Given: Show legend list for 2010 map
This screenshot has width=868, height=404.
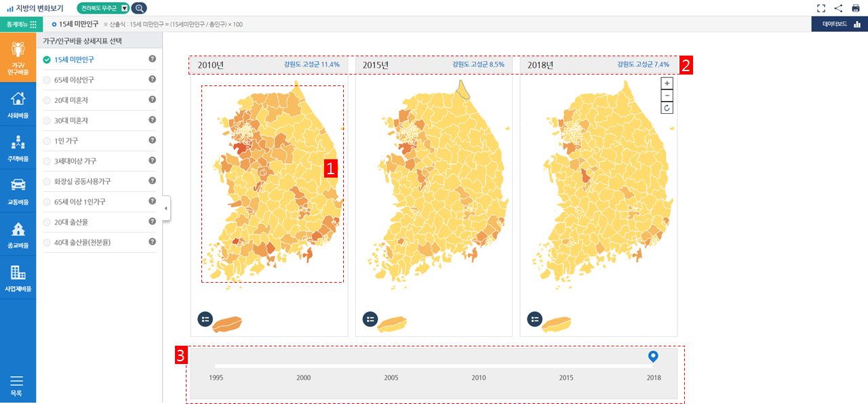Looking at the screenshot, I should click(x=205, y=319).
